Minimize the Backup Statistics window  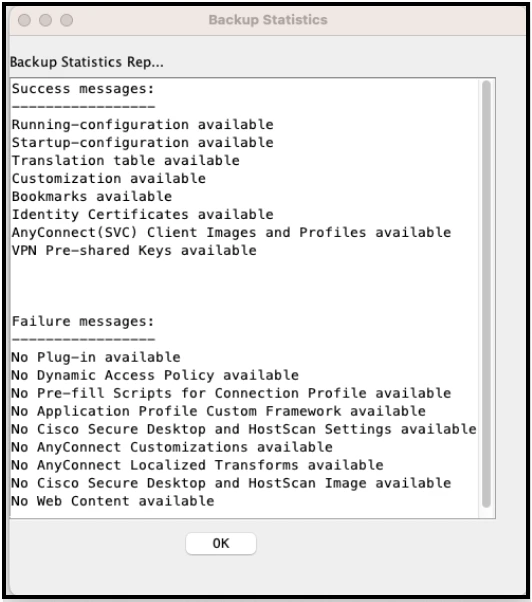46,20
